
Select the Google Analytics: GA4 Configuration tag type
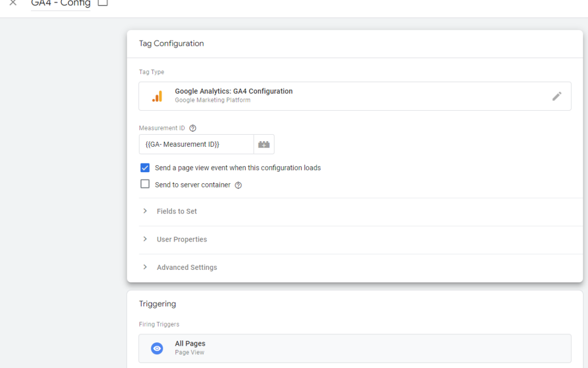[355, 96]
